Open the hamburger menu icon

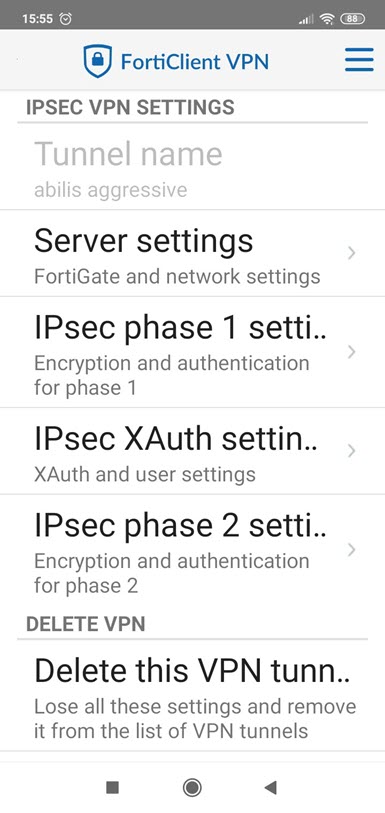click(x=359, y=60)
